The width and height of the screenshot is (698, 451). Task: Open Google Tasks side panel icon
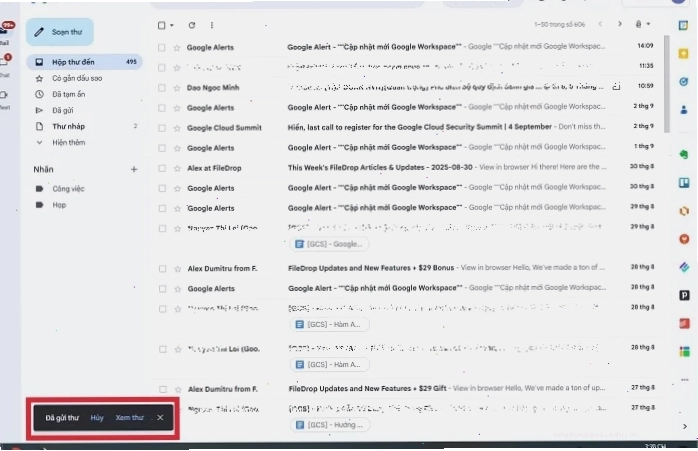coord(684,82)
